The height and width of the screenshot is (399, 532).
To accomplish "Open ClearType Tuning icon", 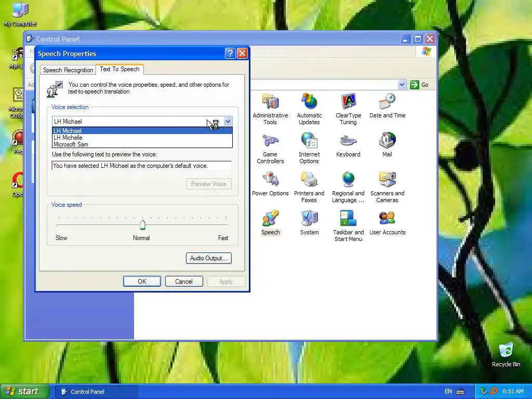I will click(348, 109).
